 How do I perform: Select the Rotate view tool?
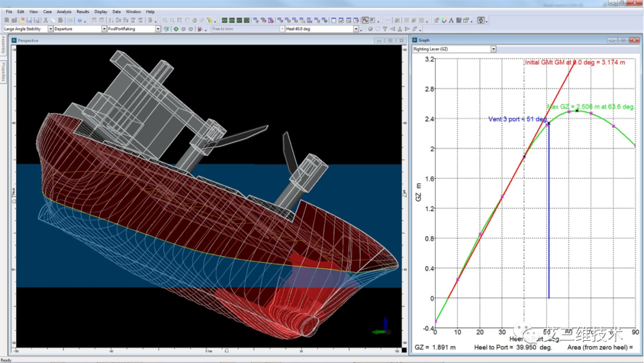(202, 20)
